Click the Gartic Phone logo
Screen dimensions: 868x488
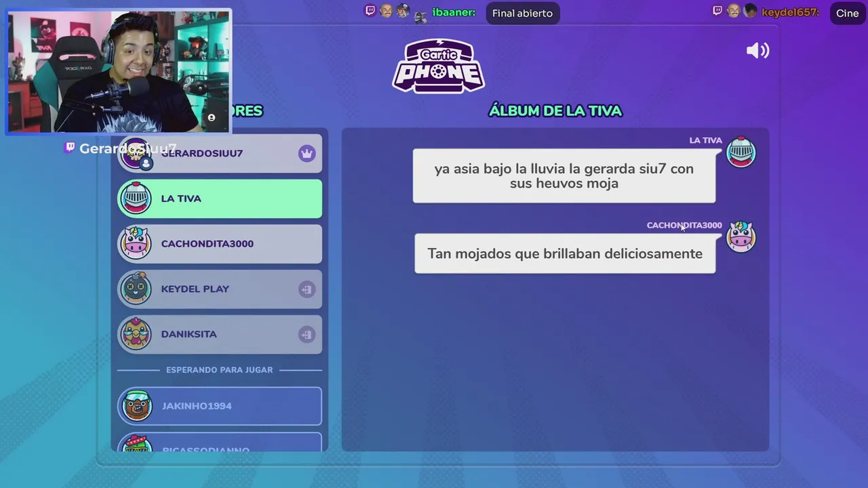439,66
